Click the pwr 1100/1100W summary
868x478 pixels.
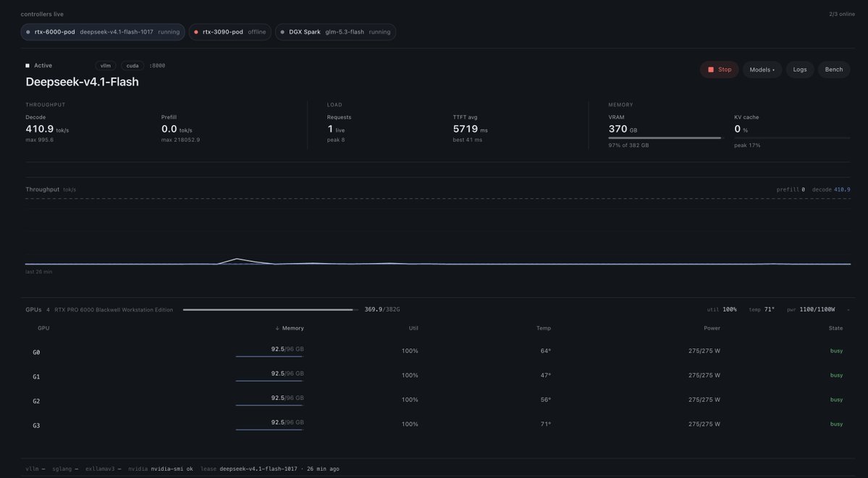[811, 310]
